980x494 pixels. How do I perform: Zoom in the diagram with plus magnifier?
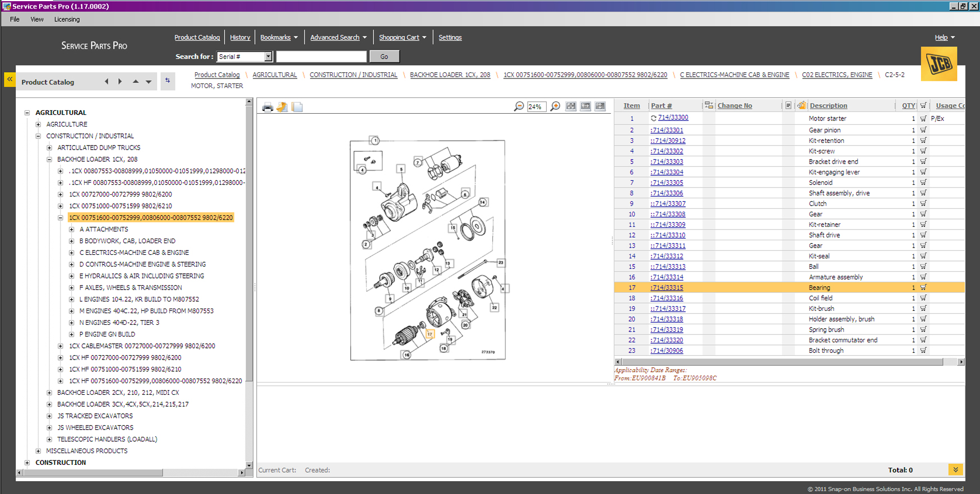555,106
